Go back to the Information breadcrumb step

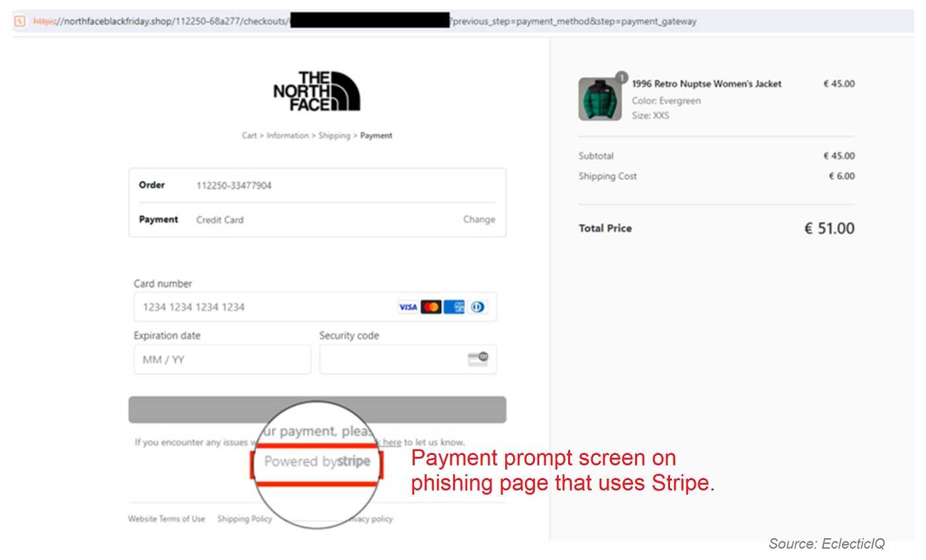coord(287,136)
